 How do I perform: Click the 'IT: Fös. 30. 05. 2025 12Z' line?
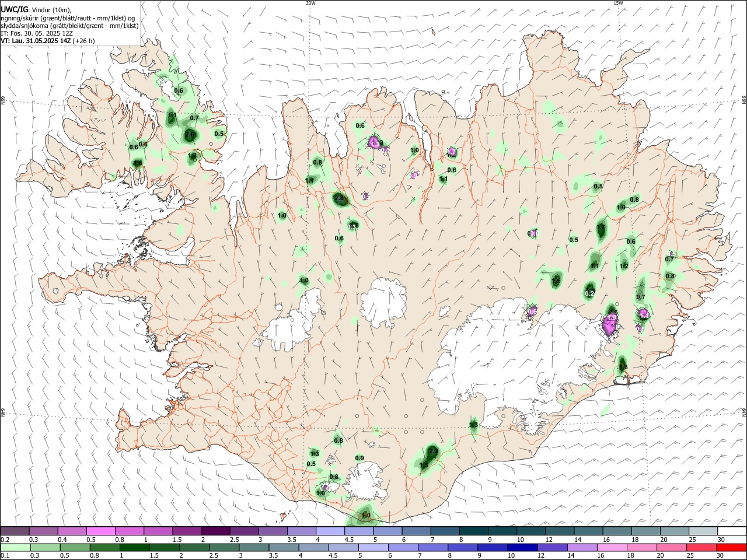click(36, 33)
